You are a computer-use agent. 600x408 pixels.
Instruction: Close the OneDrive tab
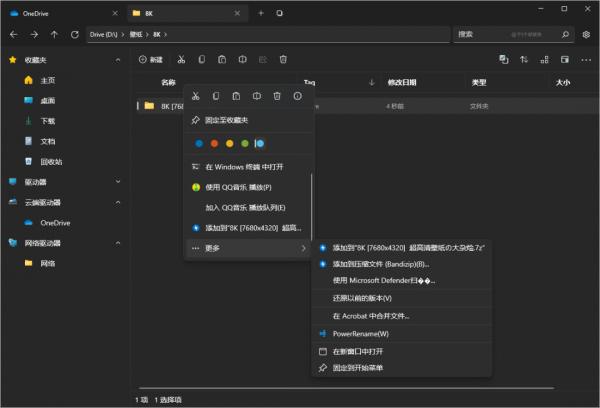point(115,13)
